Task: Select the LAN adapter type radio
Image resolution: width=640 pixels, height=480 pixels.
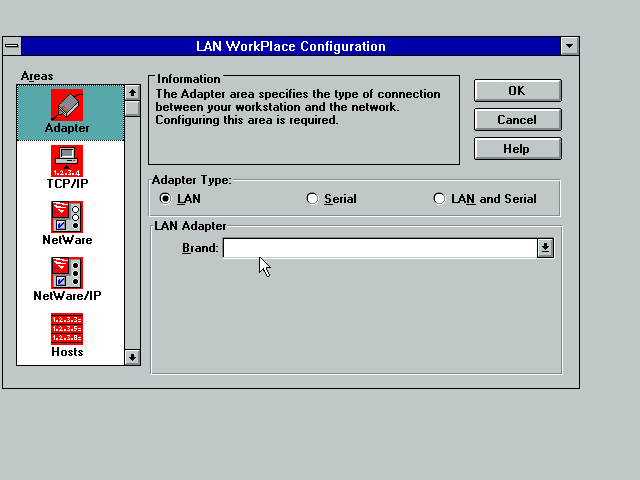Action: pyautogui.click(x=165, y=199)
